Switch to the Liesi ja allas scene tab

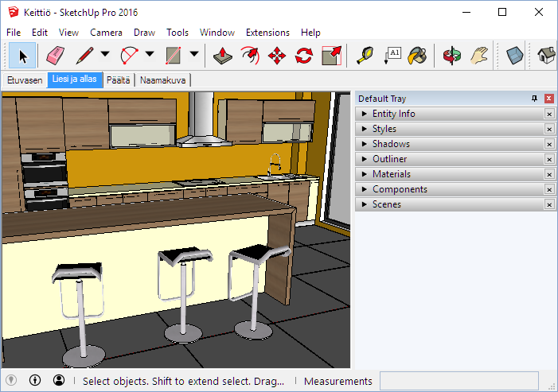click(75, 80)
